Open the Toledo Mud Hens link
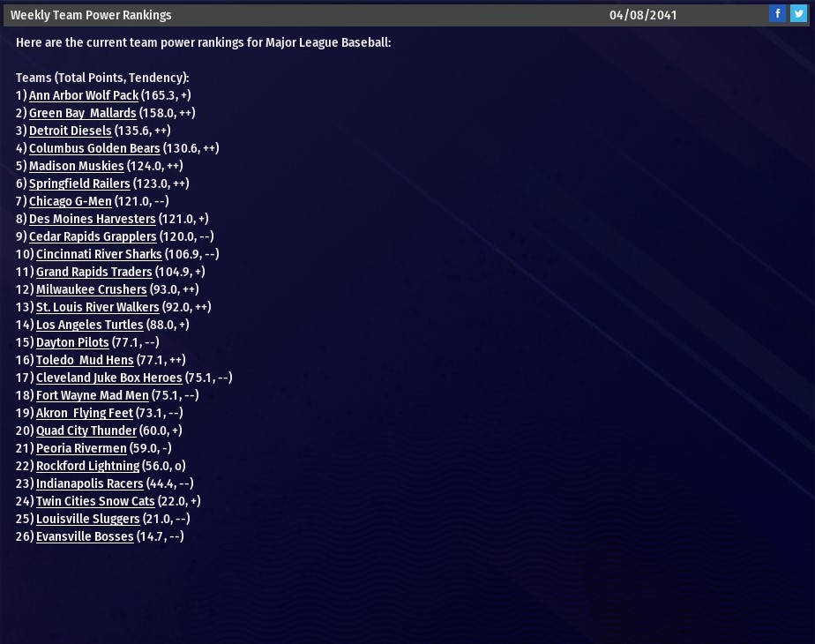815x644 pixels. [85, 360]
